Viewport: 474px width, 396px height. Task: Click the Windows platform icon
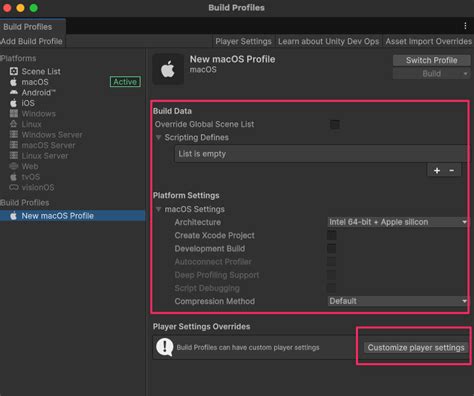14,113
